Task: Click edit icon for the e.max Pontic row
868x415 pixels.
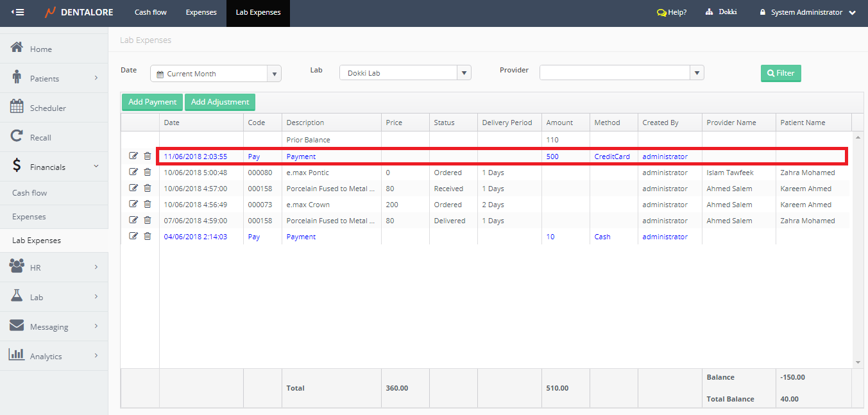Action: pyautogui.click(x=133, y=172)
